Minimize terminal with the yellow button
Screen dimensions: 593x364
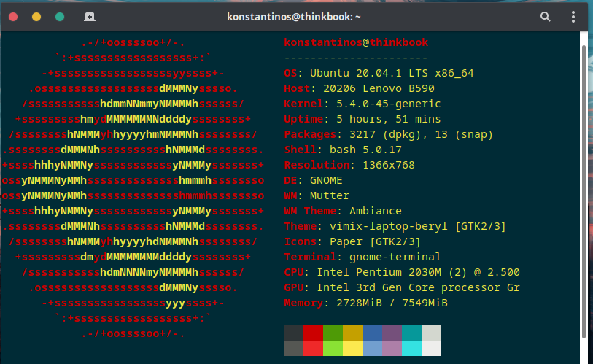point(36,17)
